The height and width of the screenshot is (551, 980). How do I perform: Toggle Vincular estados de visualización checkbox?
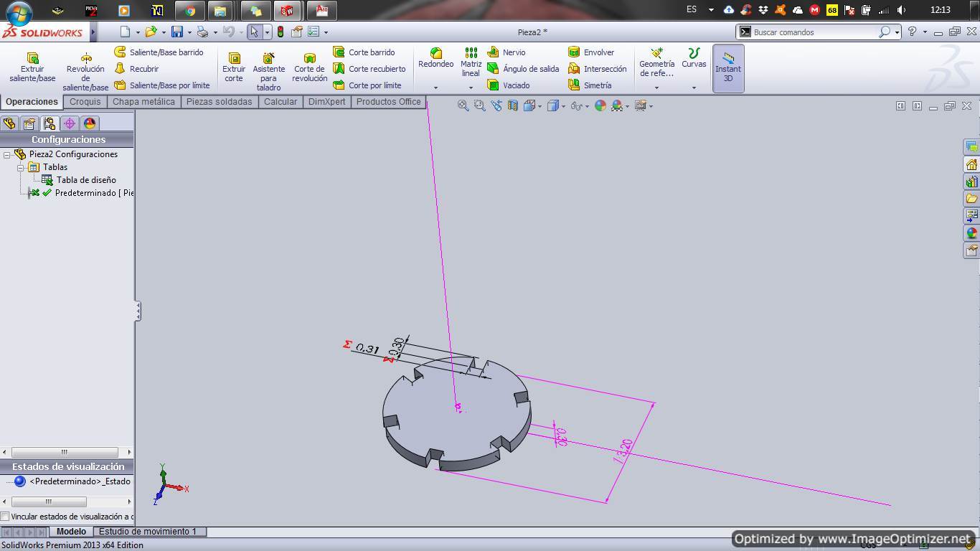click(5, 517)
